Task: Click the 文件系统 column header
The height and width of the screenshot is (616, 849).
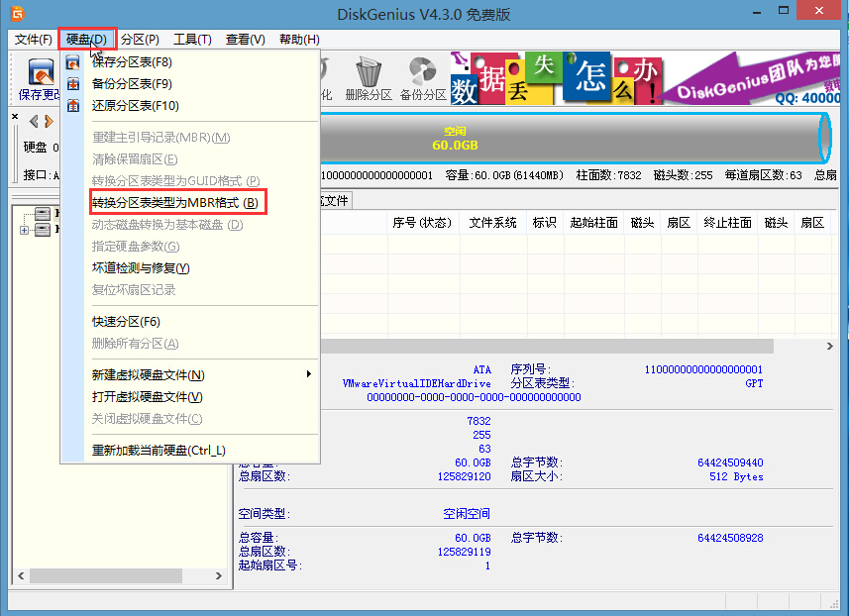Action: (492, 223)
